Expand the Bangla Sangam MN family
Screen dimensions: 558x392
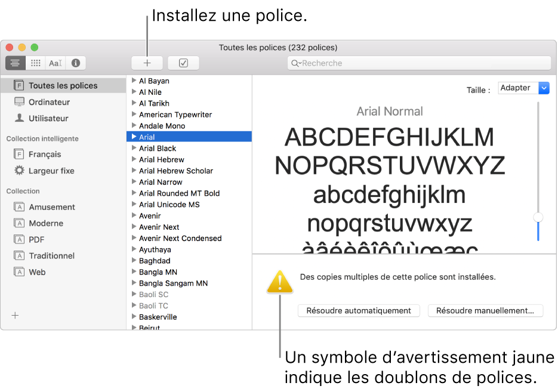click(x=134, y=283)
